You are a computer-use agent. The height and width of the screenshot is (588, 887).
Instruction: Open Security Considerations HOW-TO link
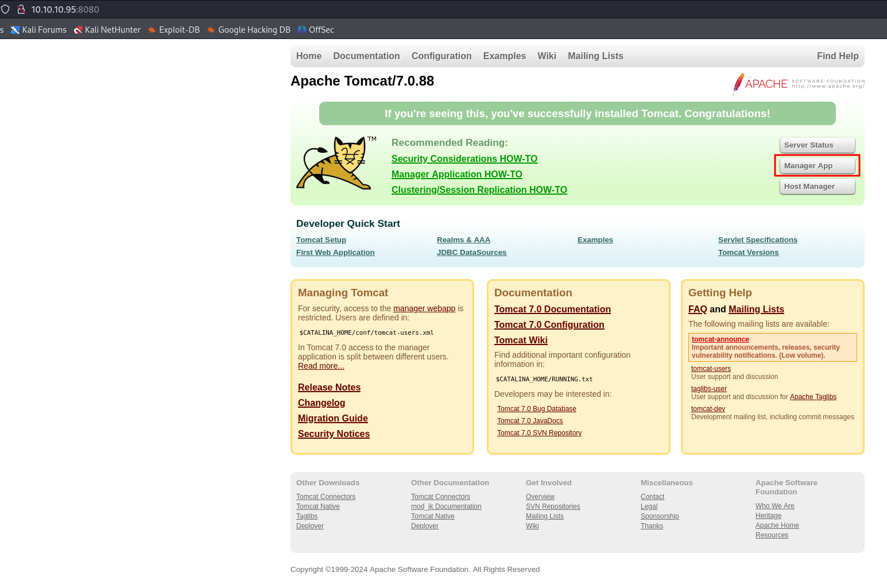coord(464,158)
